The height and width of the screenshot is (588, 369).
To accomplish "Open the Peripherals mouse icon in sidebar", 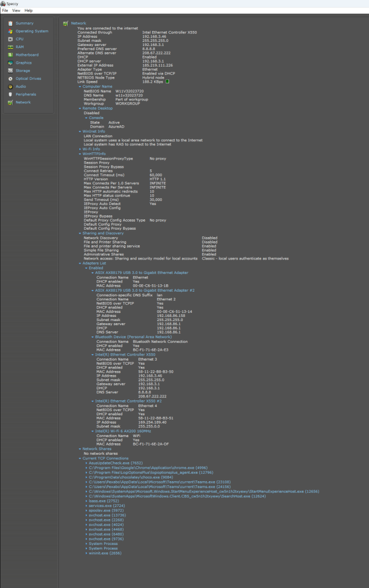I will coord(10,95).
